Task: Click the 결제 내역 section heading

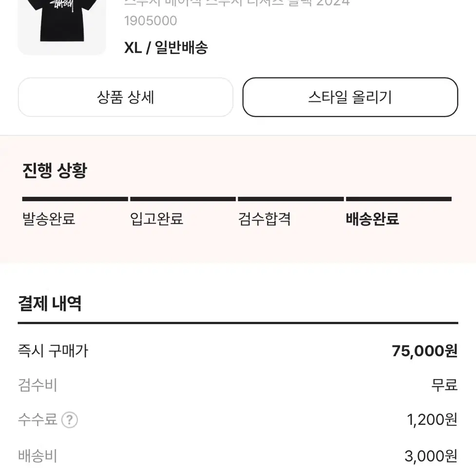Action: point(50,303)
